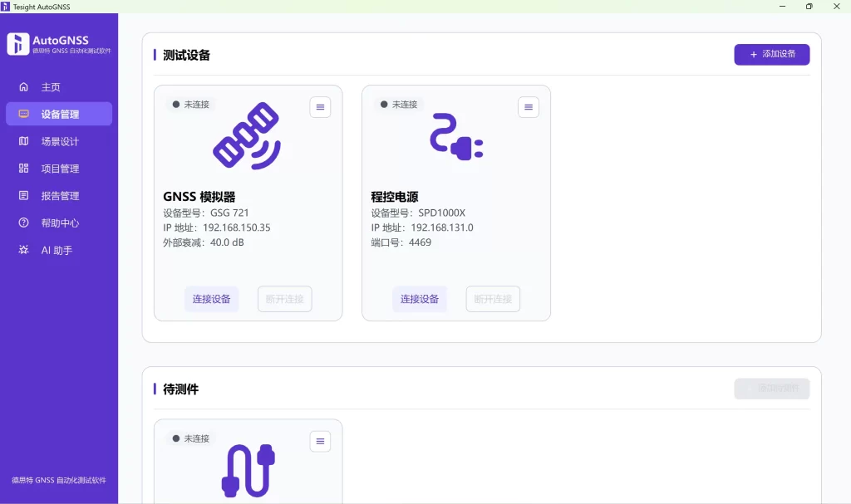Open the 待测件 card hamburger menu

320,441
